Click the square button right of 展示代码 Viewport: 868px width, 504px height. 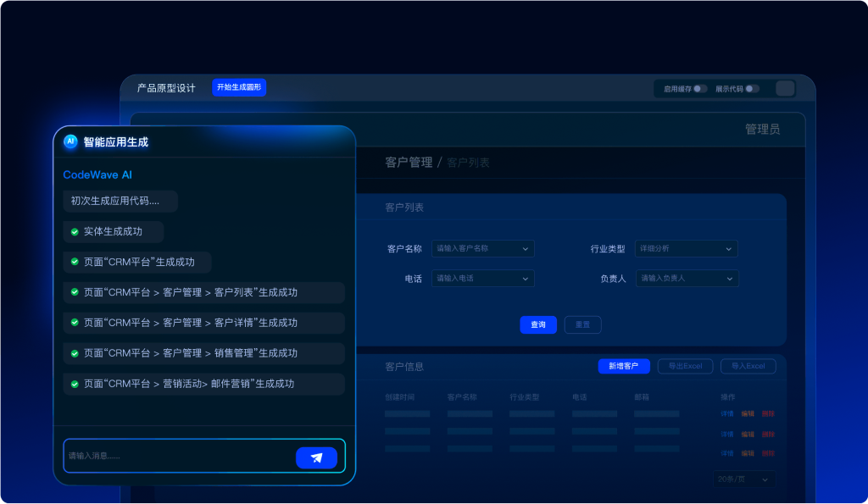785,89
